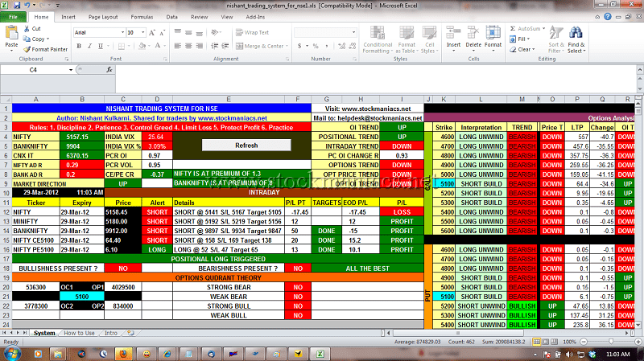The height and width of the screenshot is (361, 644).
Task: Click the Excel icon in the taskbar
Action: coord(320,354)
